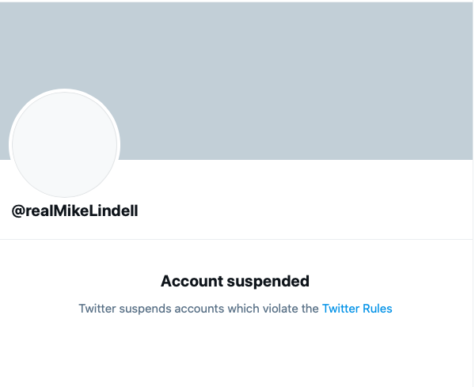The height and width of the screenshot is (387, 475).
Task: Select the @realMikeLindell handle text
Action: coord(75,211)
